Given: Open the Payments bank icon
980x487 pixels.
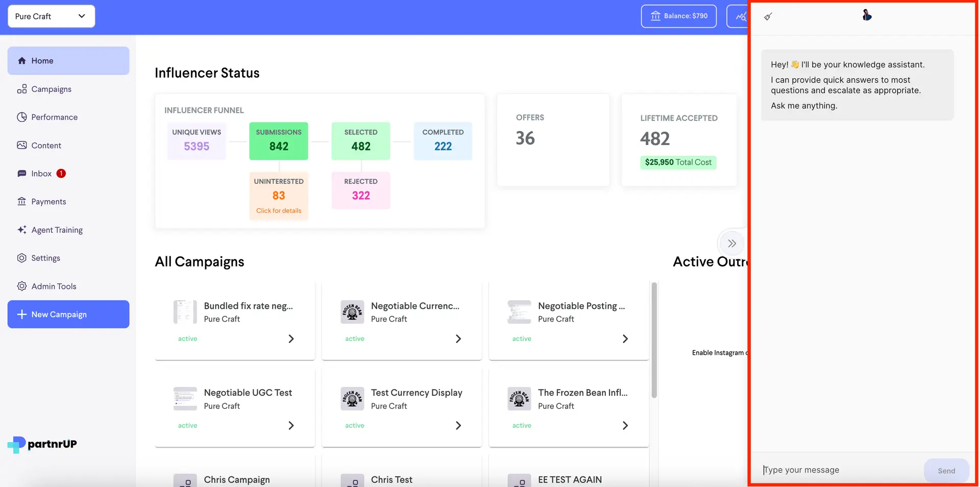Looking at the screenshot, I should [22, 201].
